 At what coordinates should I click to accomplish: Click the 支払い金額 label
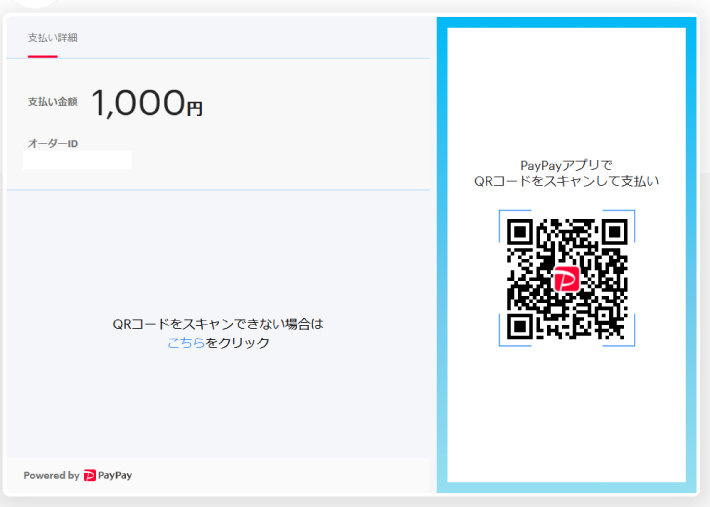click(x=53, y=102)
